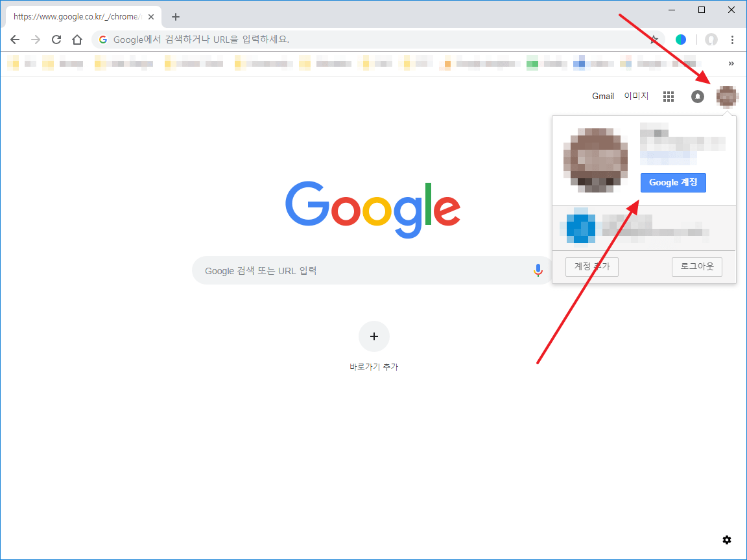
Task: Start voice search with the microphone
Action: pyautogui.click(x=538, y=270)
